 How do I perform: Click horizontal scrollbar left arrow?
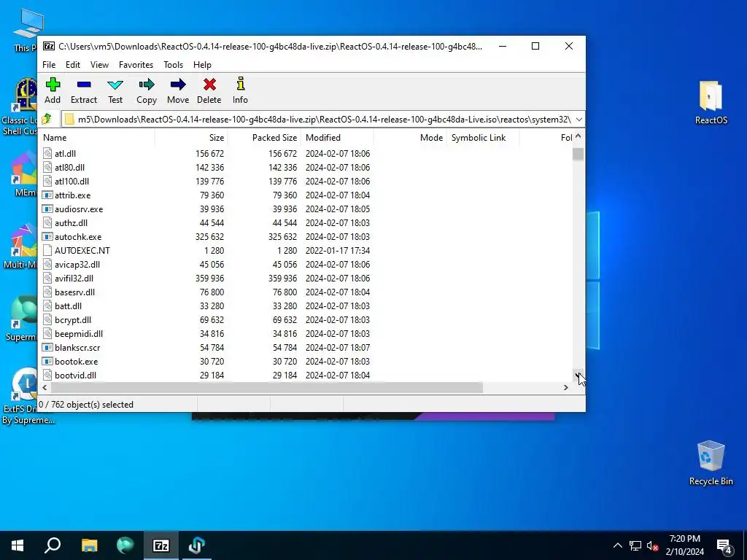(44, 388)
